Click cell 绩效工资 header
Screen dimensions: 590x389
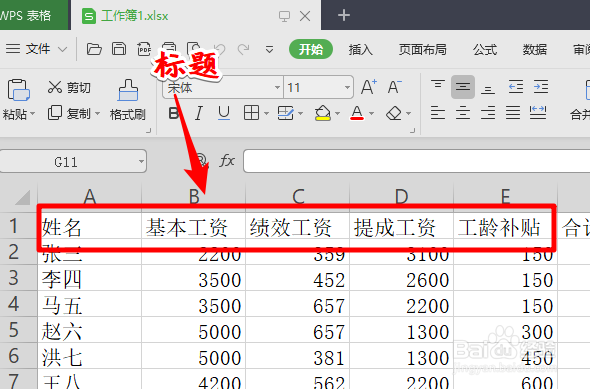point(298,227)
